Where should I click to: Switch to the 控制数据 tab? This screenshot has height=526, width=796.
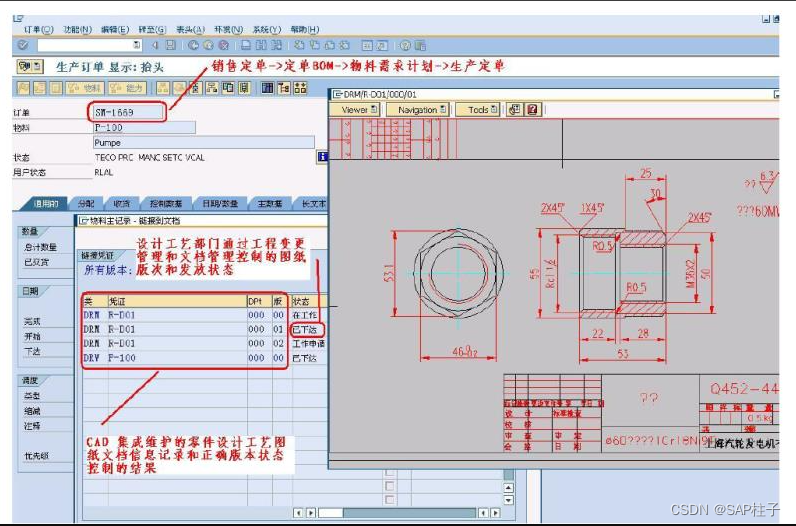[165, 204]
